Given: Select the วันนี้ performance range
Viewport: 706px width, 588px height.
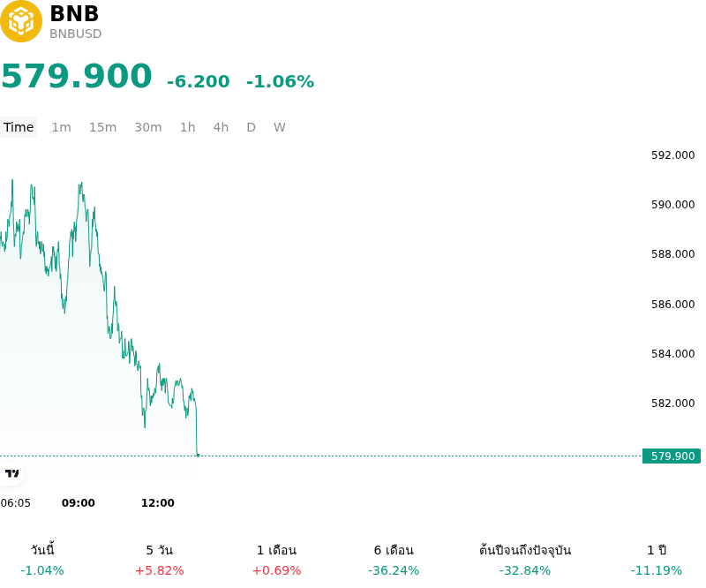Looking at the screenshot, I should 42,560.
